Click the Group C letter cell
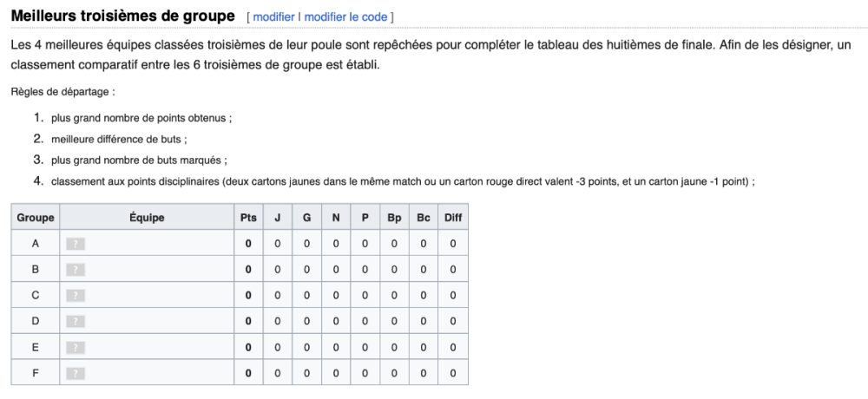Screen dimensions: 868x399 [36, 295]
